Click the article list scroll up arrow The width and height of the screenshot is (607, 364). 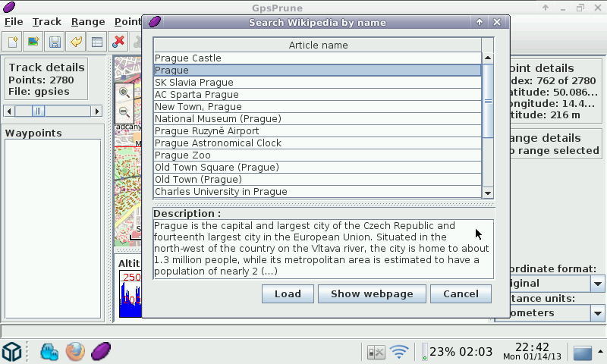(x=488, y=58)
